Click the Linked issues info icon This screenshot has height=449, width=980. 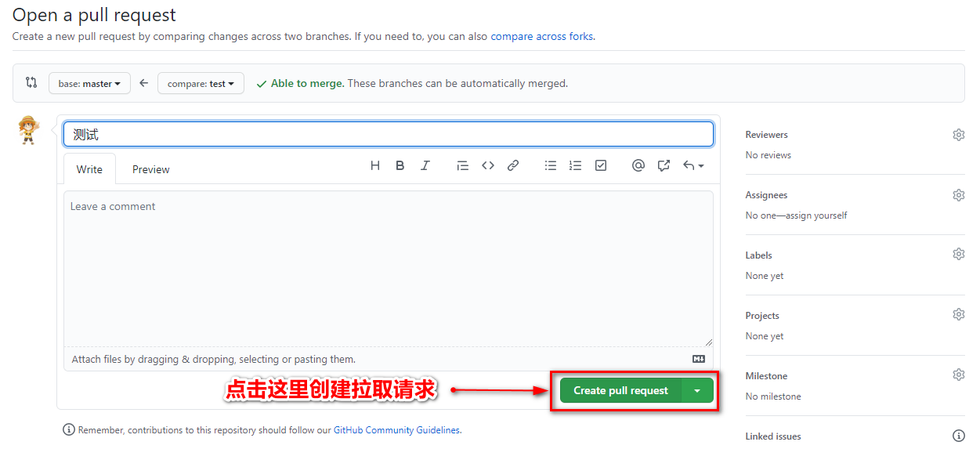pos(959,436)
